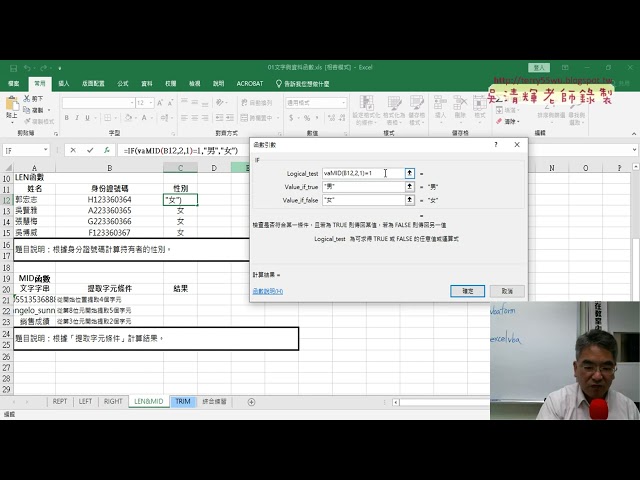
Task: Click the accounting $ format icon
Action: pos(291,118)
